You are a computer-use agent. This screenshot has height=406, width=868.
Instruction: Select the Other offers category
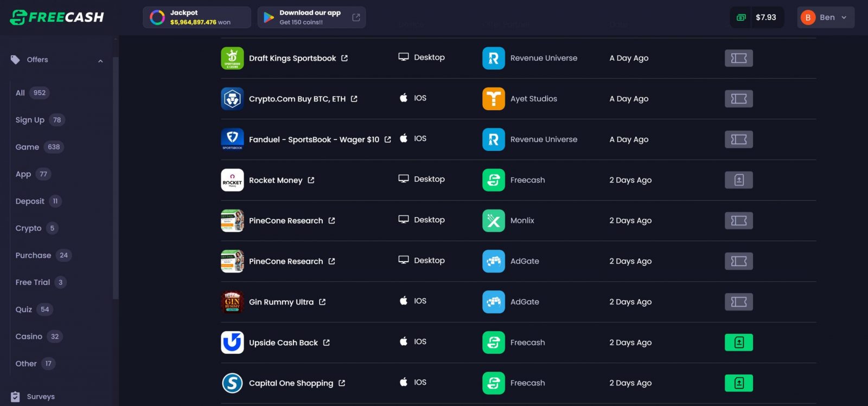pos(36,364)
